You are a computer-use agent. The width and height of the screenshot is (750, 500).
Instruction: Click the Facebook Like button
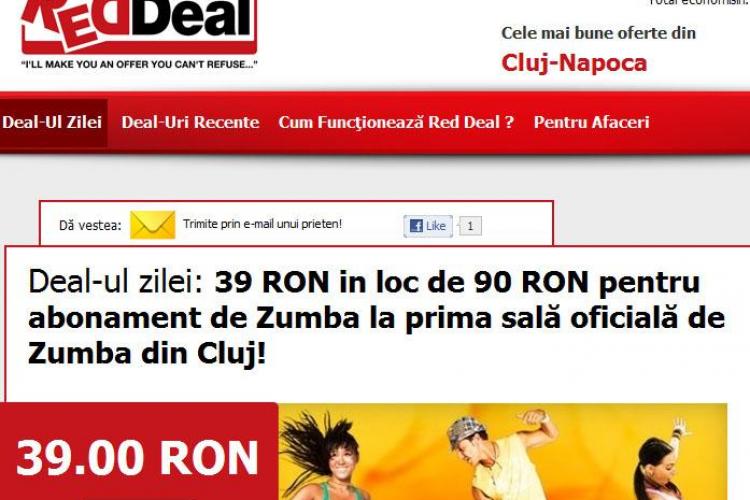428,226
